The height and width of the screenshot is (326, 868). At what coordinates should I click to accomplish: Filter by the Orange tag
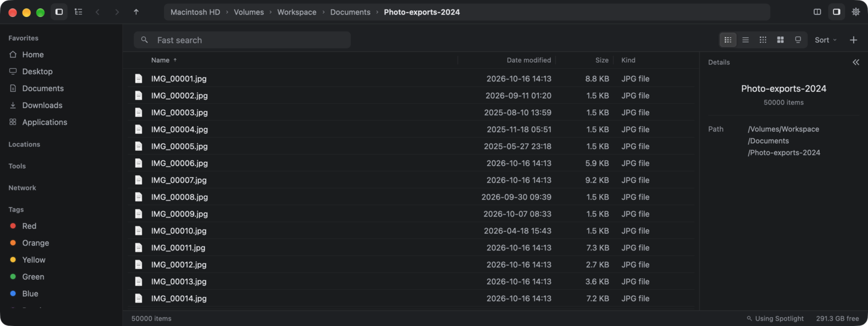(x=61, y=243)
